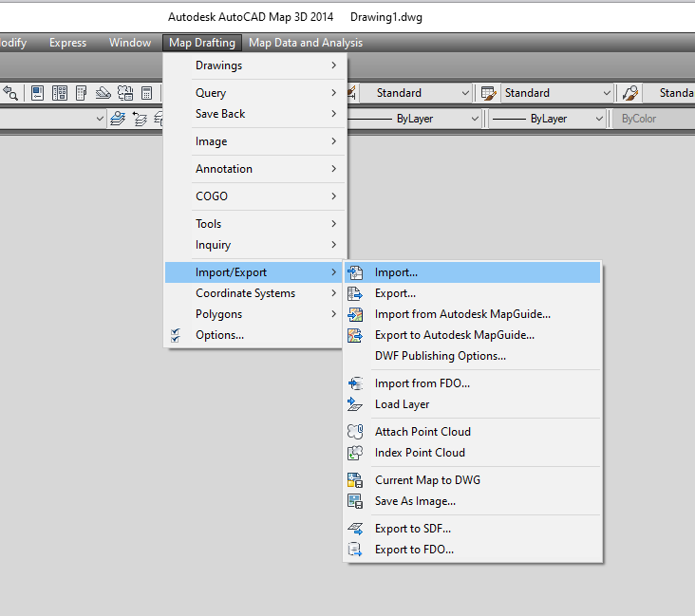Viewport: 695px width, 616px height.
Task: Click the Save As Image icon
Action: 355,501
